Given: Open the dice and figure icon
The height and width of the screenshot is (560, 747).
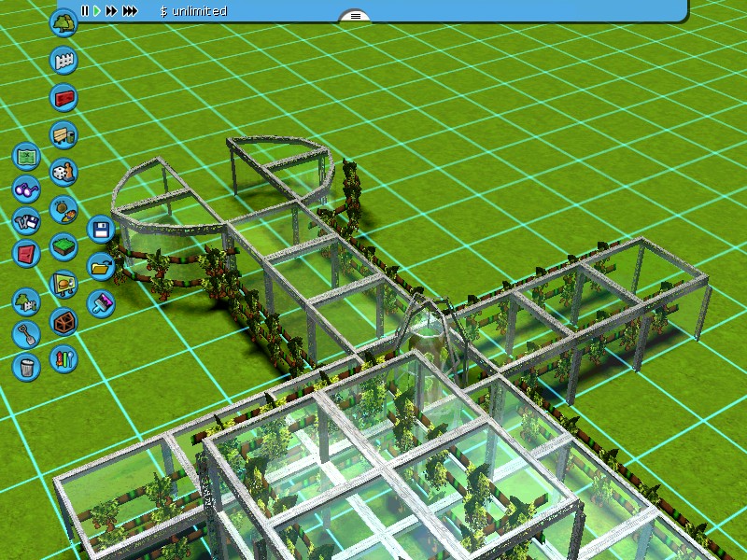Looking at the screenshot, I should 63,172.
